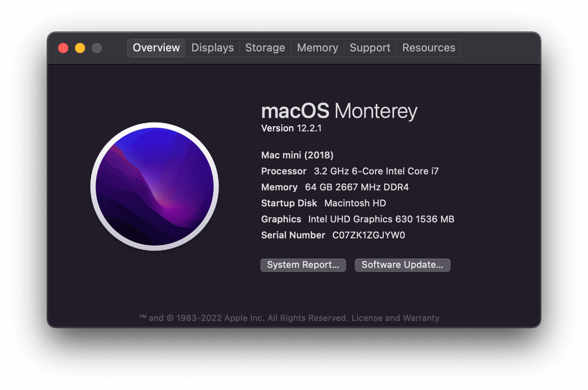Show the Resources tab
The height and width of the screenshot is (390, 588).
coord(428,48)
